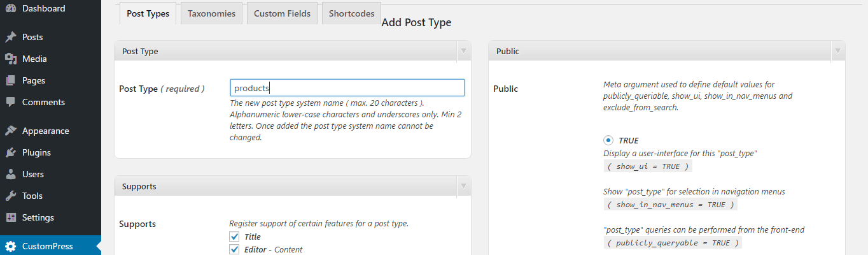The height and width of the screenshot is (255, 868).
Task: Toggle the Editor - Content checkbox
Action: [x=235, y=249]
